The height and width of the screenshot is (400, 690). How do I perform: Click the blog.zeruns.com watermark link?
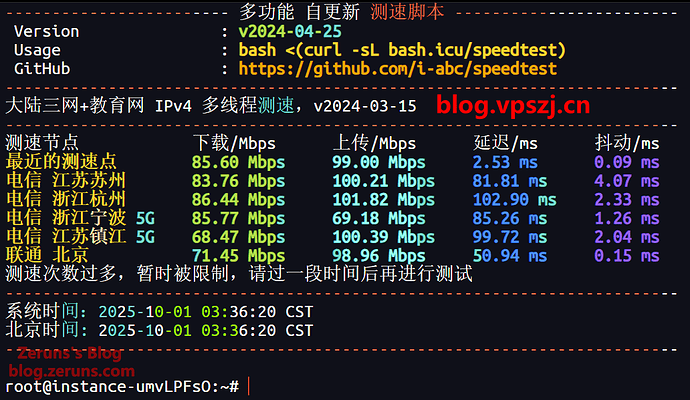click(x=66, y=370)
